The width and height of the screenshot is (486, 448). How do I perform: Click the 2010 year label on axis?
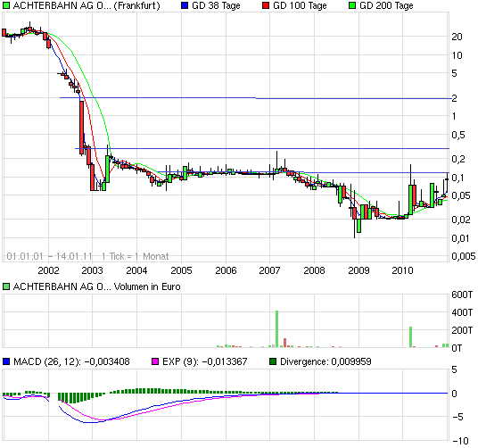click(x=403, y=270)
